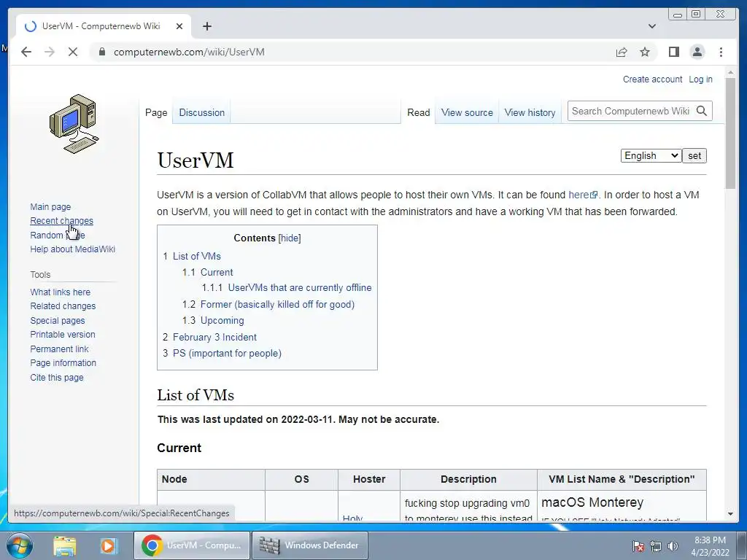Close the UserVM tab with its X
Viewport: 747px width, 560px height.
pyautogui.click(x=179, y=26)
